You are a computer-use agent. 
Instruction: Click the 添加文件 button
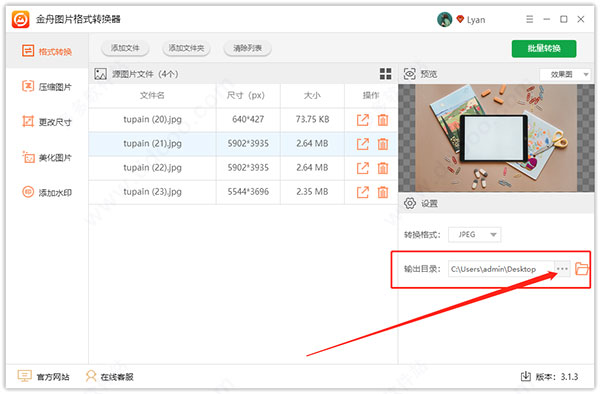[125, 48]
